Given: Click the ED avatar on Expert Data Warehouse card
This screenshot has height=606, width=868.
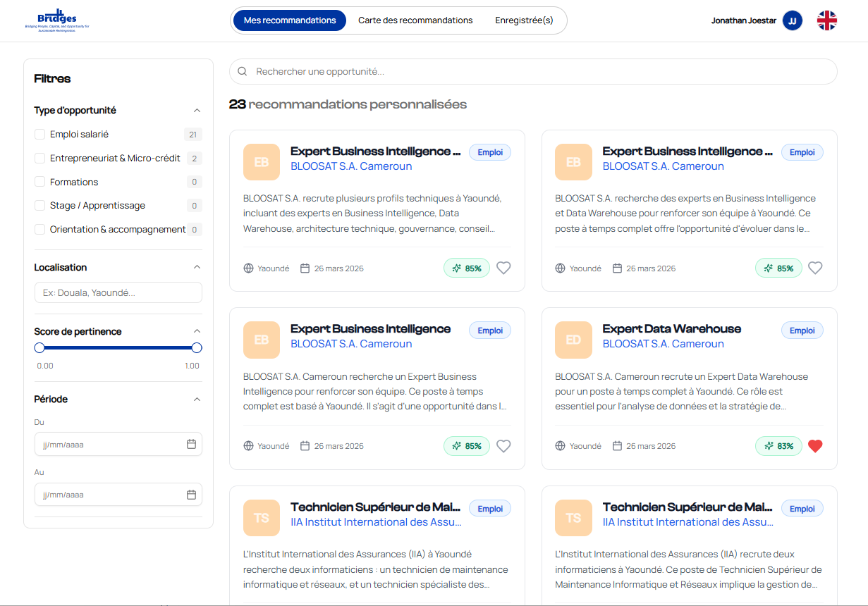Looking at the screenshot, I should (x=573, y=340).
